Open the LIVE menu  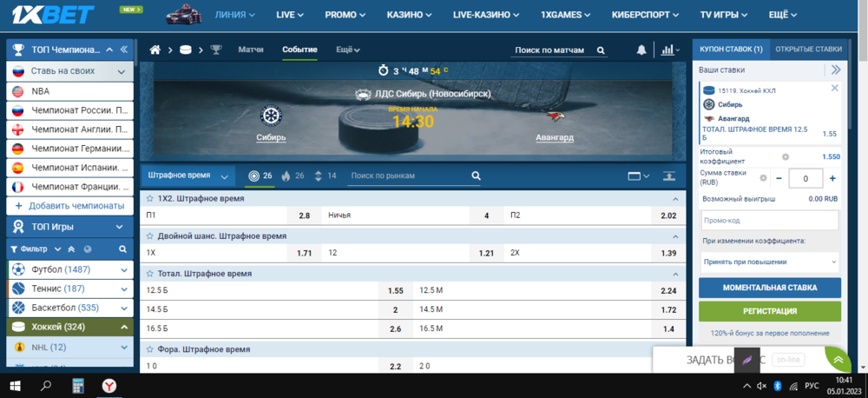pyautogui.click(x=290, y=15)
